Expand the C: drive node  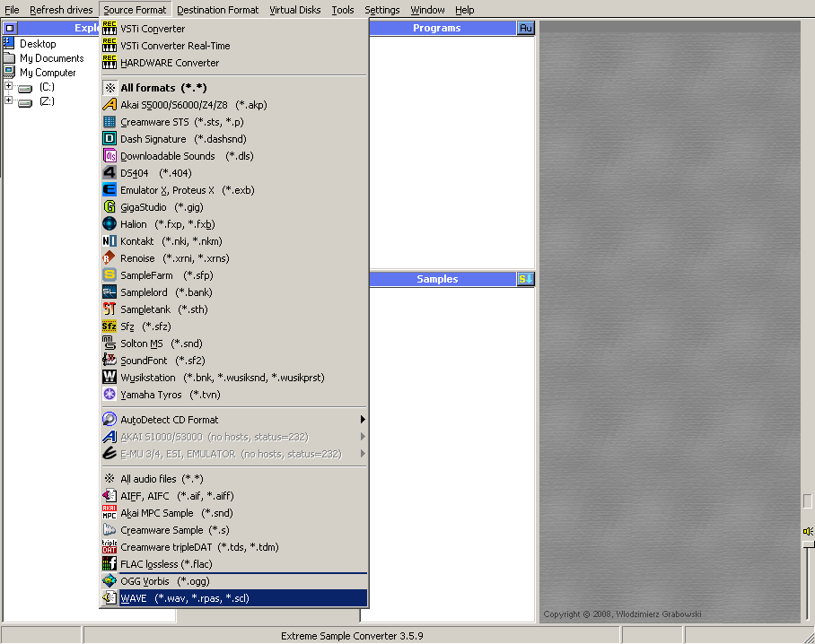pyautogui.click(x=8, y=86)
